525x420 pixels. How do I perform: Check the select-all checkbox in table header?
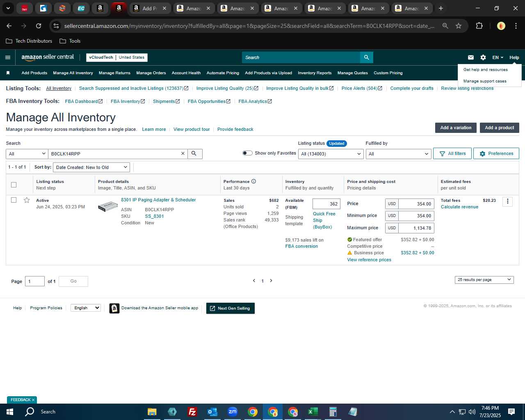(x=14, y=185)
